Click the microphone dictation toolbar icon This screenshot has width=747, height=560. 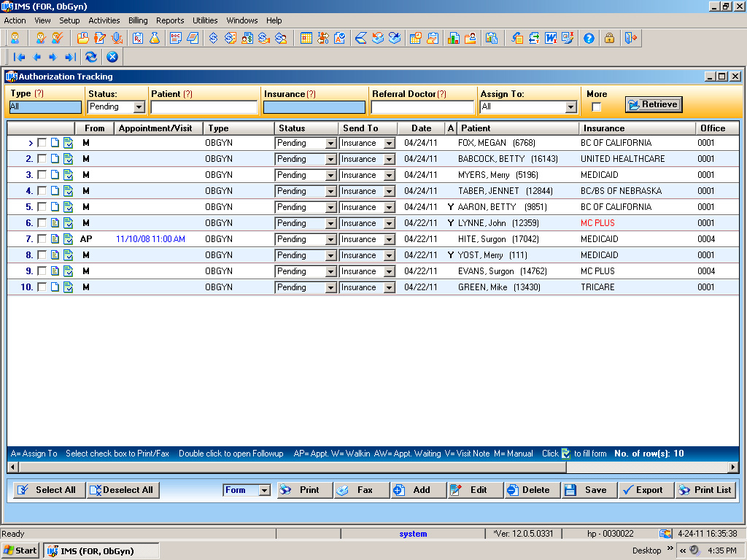[x=117, y=38]
